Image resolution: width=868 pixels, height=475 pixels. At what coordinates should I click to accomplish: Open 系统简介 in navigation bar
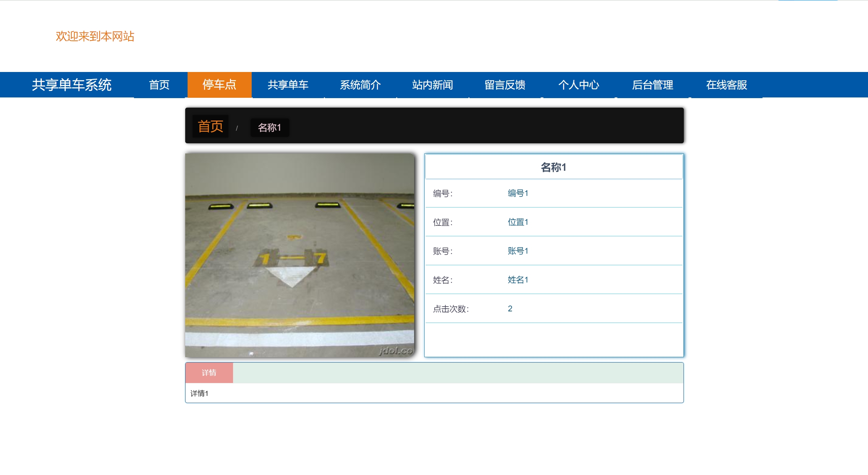click(x=360, y=85)
